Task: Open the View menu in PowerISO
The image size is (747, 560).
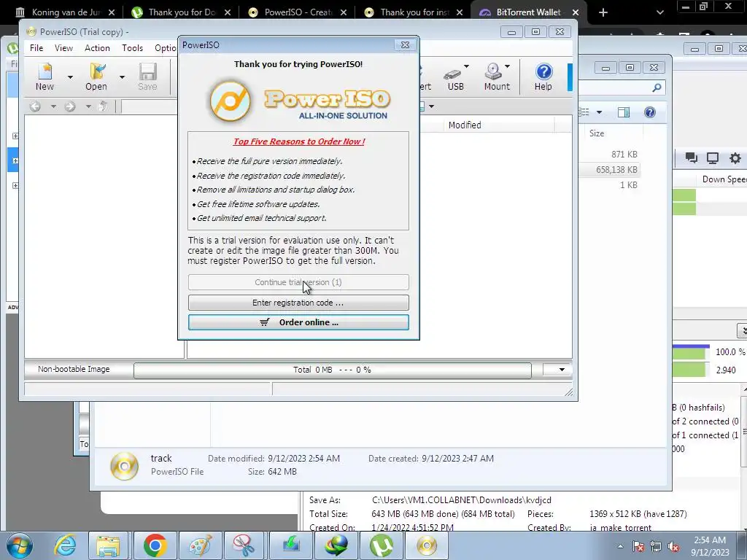Action: tap(63, 48)
